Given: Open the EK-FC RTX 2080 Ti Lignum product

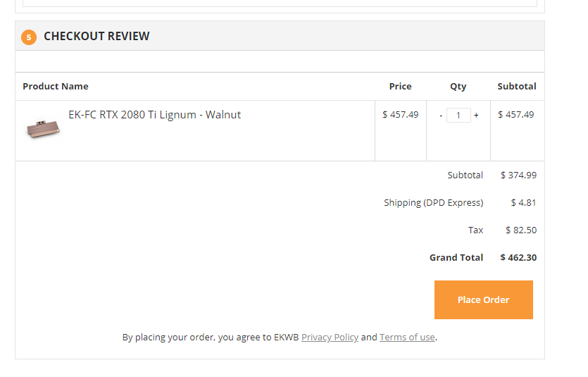Looking at the screenshot, I should [x=154, y=114].
